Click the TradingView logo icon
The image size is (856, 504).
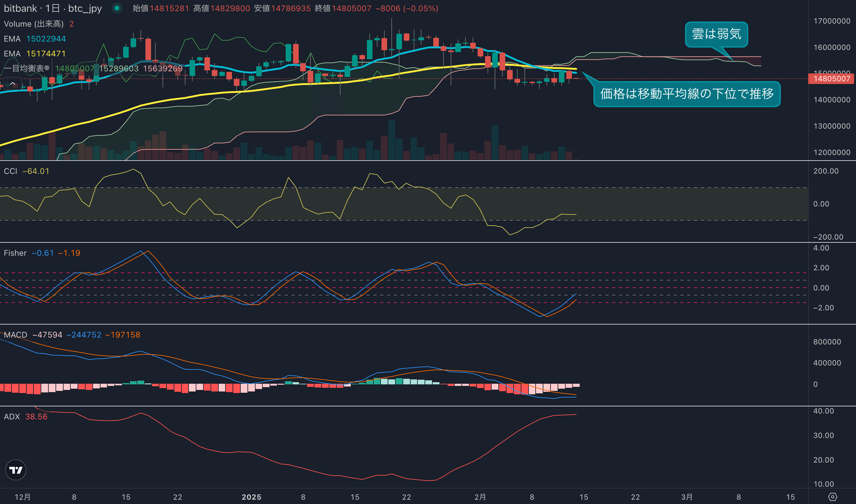coord(16,470)
